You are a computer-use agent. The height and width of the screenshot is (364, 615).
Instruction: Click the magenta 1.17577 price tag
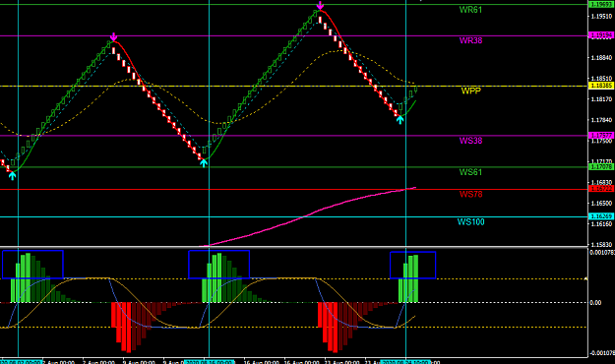(601, 136)
